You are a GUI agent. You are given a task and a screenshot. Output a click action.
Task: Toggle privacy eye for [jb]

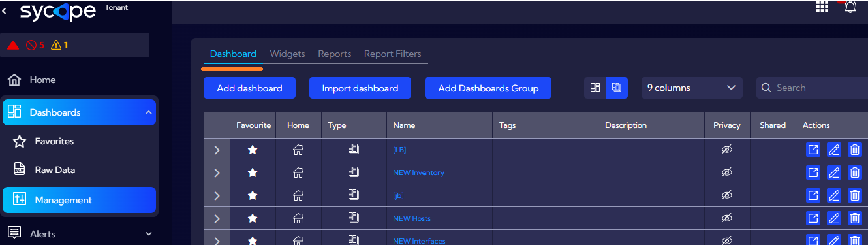(727, 195)
